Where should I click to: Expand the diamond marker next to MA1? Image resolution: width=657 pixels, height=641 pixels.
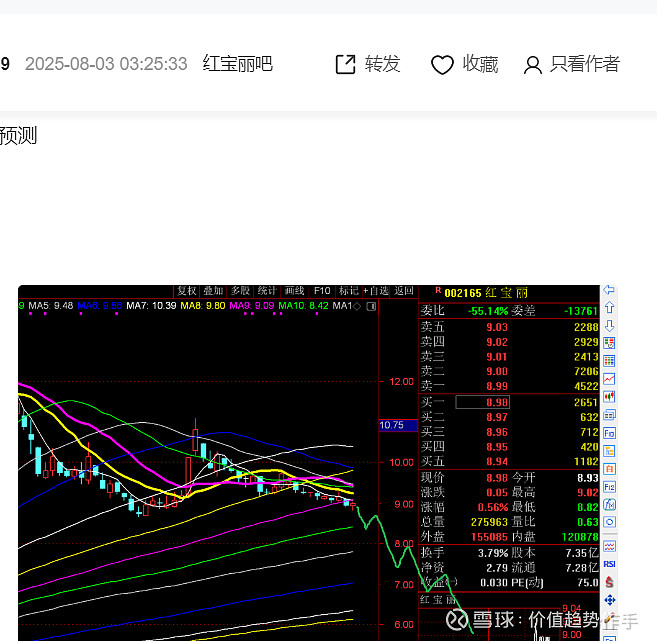point(357,306)
